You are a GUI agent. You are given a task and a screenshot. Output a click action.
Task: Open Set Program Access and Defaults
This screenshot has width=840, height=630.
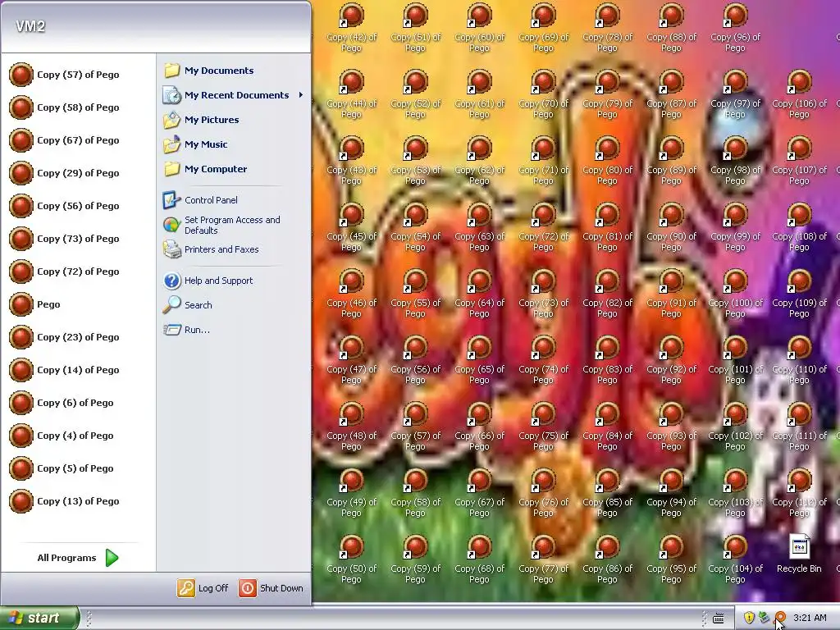tap(234, 225)
